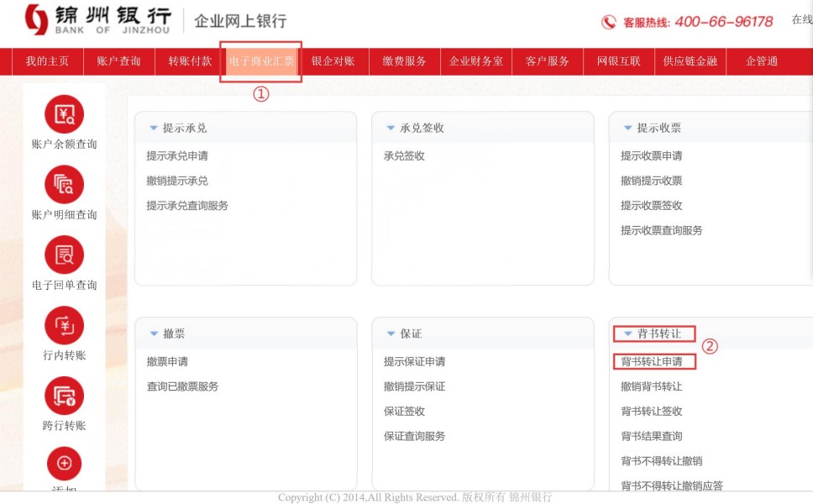Click the account balance query icon
This screenshot has width=813, height=504.
click(64, 114)
